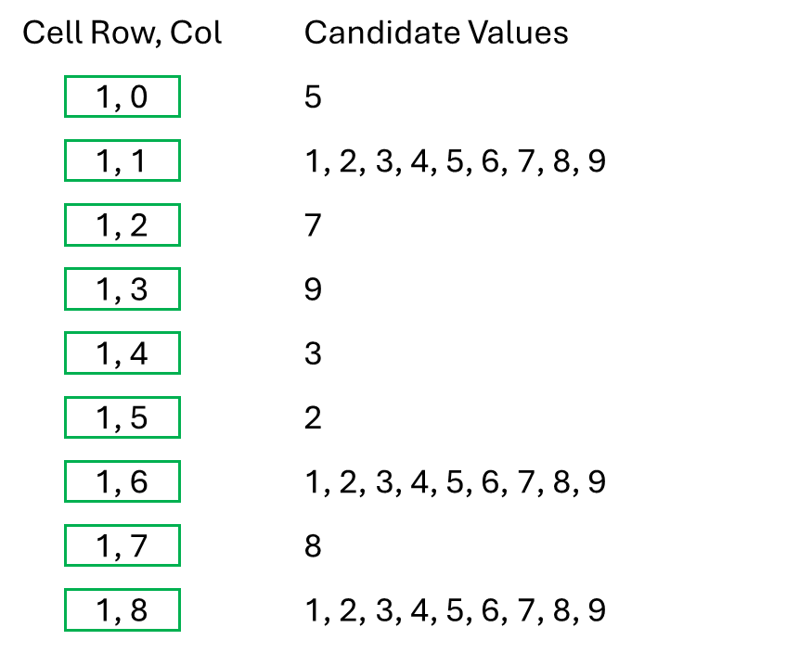Click candidate value 9 for cell 1, 3
The width and height of the screenshot is (812, 653).
pos(313,289)
